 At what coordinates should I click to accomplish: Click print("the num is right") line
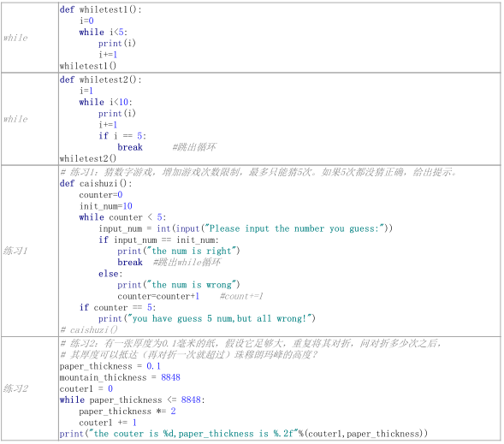click(179, 252)
